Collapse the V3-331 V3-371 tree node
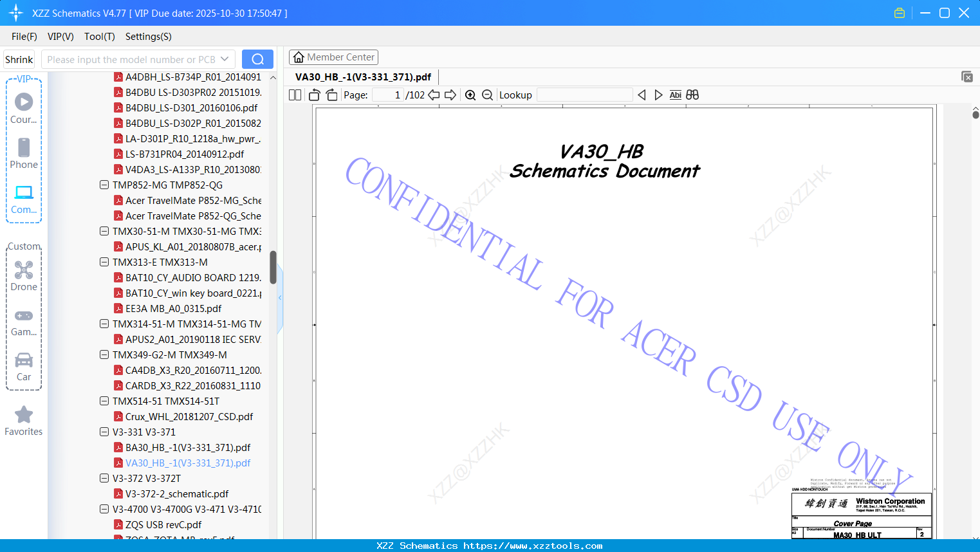Screen dimensions: 980x552 [x=104, y=432]
